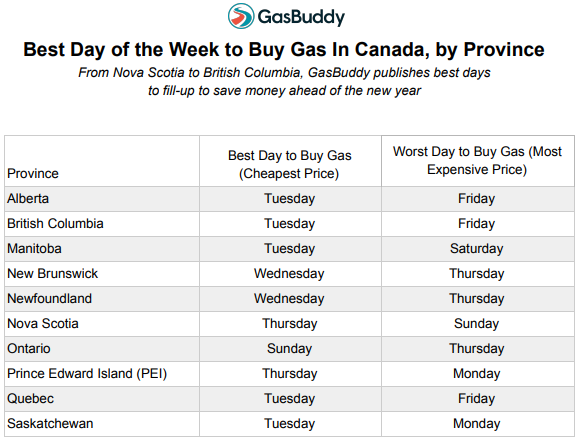This screenshot has height=448, width=582.
Task: Select the Alberta row label
Action: (x=102, y=199)
